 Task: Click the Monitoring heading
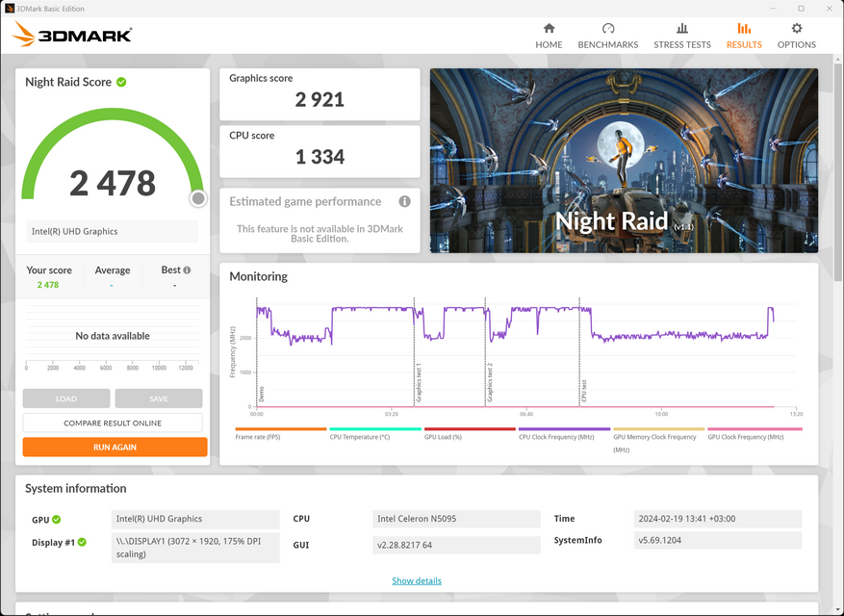point(258,276)
